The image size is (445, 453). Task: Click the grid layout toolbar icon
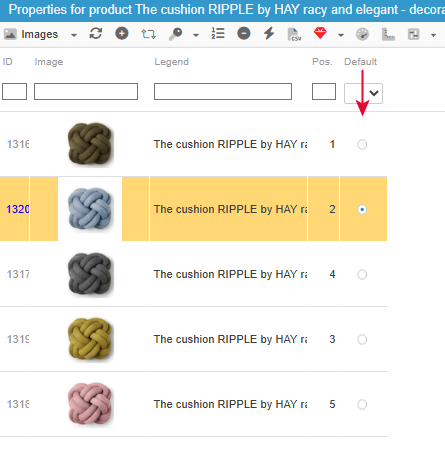coord(413,34)
